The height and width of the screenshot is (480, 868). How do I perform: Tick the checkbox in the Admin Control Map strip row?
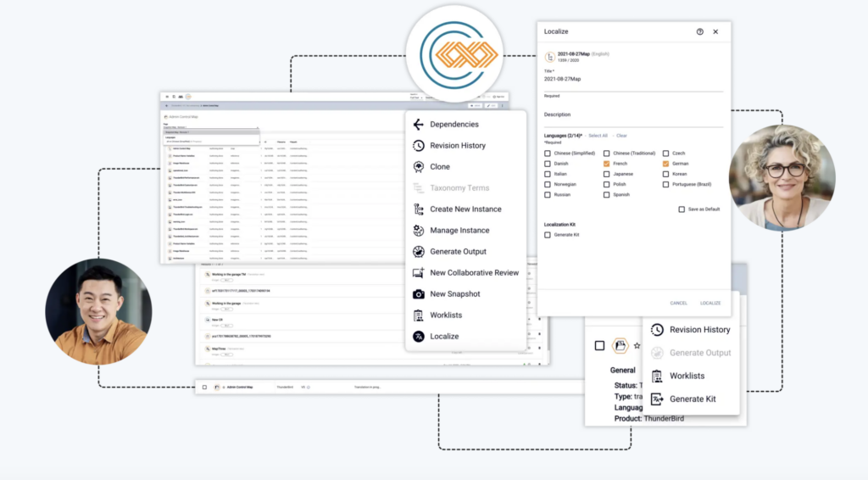coord(205,388)
